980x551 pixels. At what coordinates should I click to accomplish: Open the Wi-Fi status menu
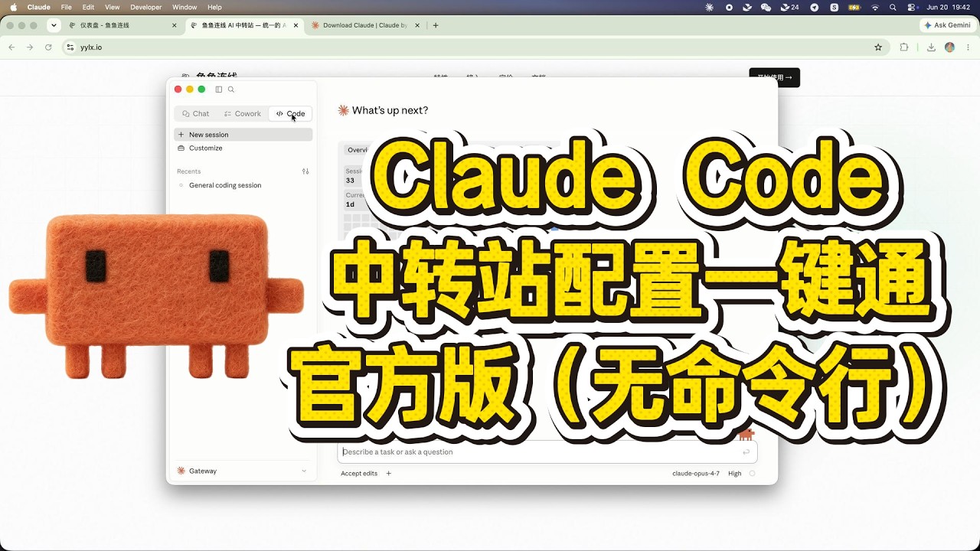pyautogui.click(x=875, y=7)
